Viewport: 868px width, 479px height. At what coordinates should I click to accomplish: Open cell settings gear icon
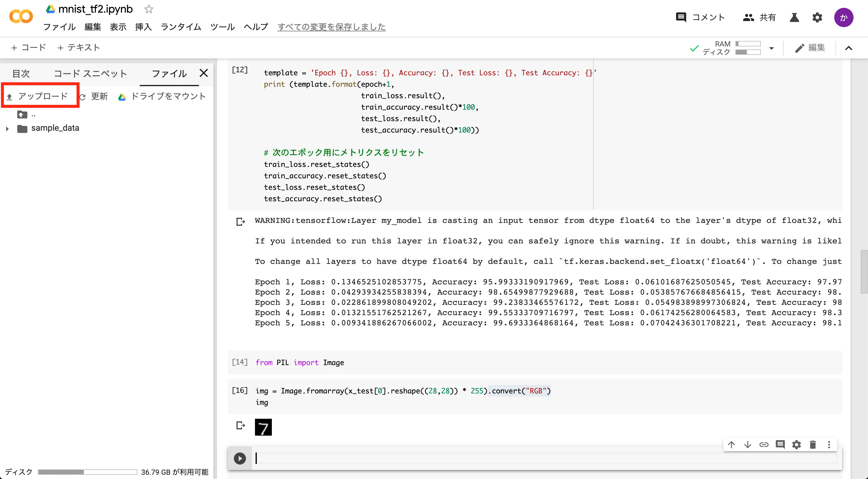coord(796,444)
